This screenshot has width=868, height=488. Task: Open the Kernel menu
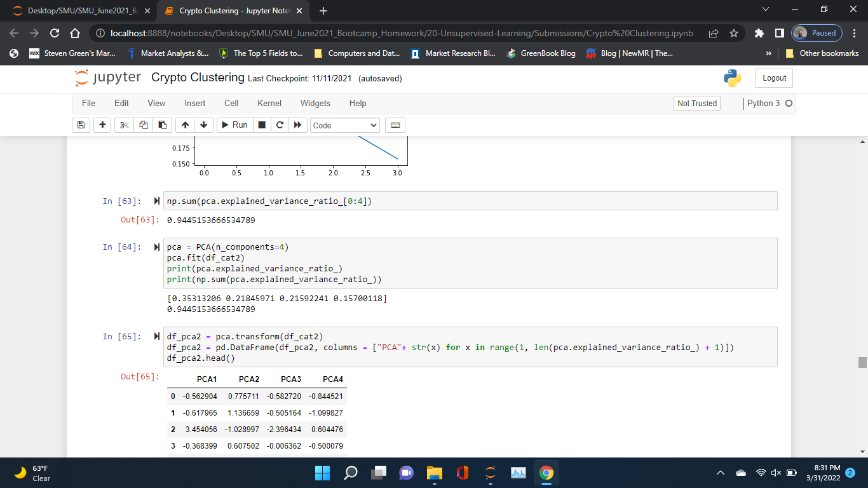(269, 103)
